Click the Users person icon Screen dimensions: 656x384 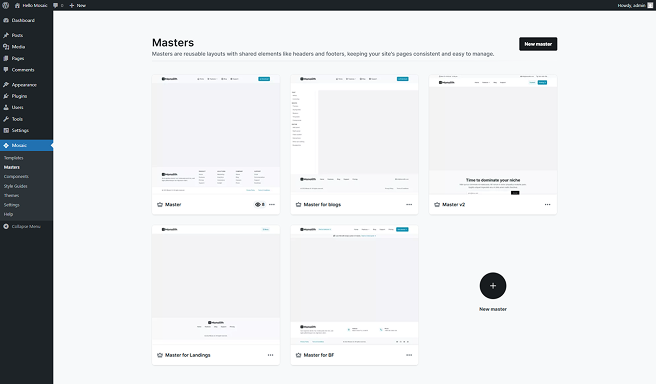click(6, 108)
